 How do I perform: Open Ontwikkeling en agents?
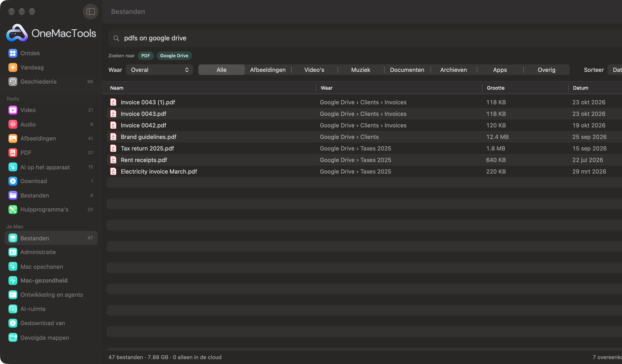pos(51,295)
